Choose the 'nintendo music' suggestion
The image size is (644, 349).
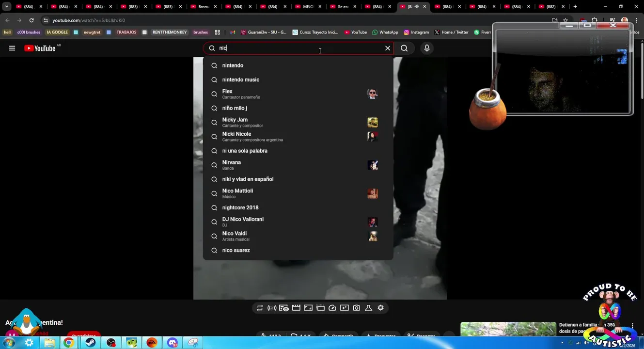(298, 79)
